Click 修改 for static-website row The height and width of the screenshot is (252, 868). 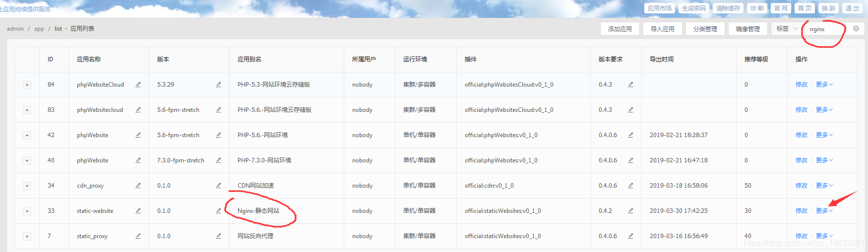coord(802,211)
